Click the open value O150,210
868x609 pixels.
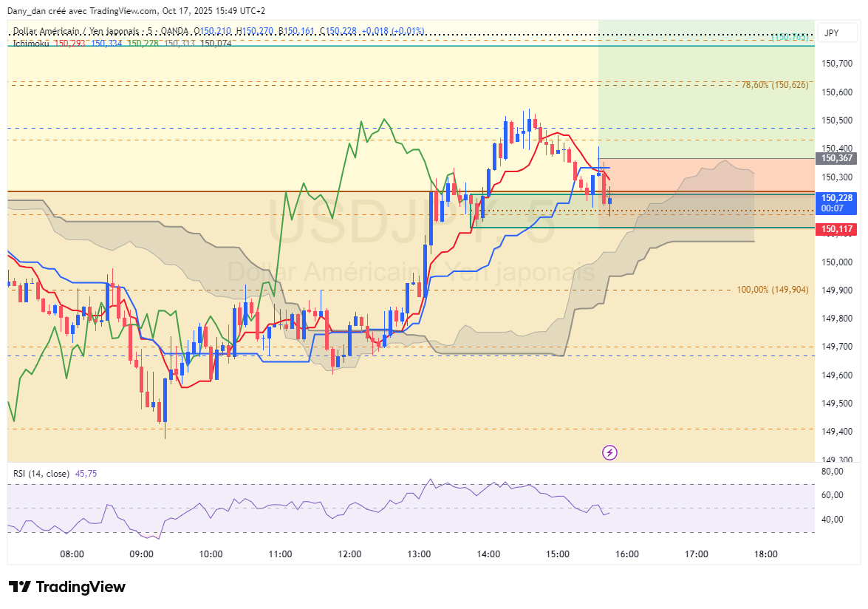click(x=212, y=31)
